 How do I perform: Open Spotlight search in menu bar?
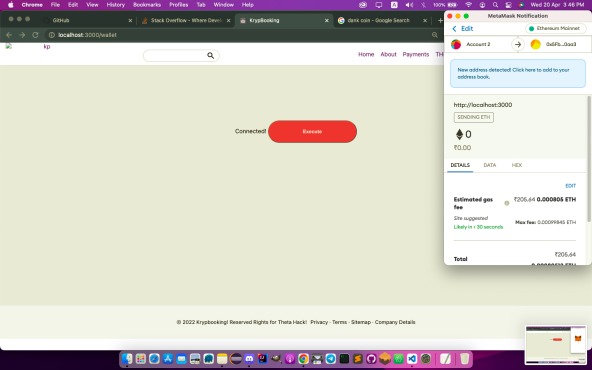pyautogui.click(x=495, y=5)
